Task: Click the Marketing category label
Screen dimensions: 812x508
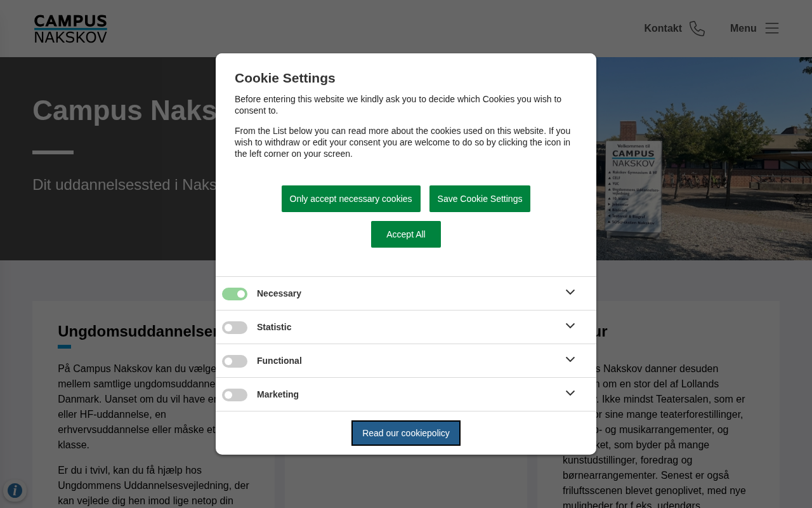Action: 278,394
